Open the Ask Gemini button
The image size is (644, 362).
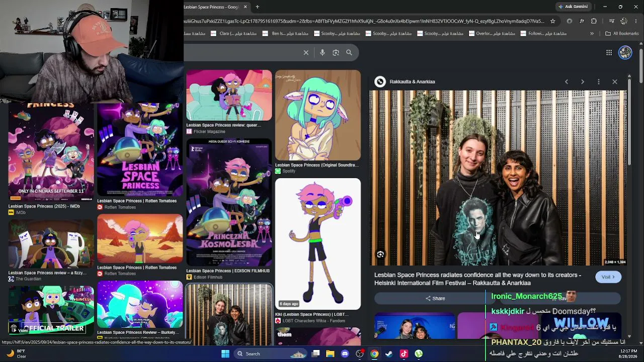click(573, 7)
